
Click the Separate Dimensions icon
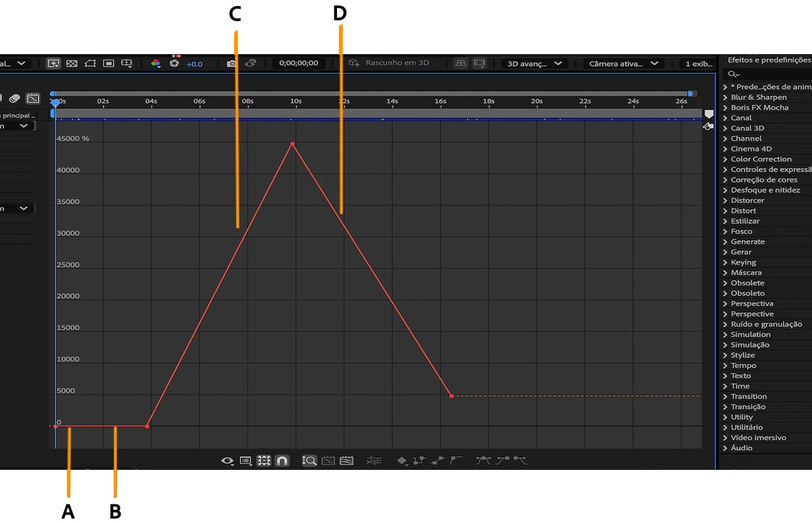coord(374,460)
